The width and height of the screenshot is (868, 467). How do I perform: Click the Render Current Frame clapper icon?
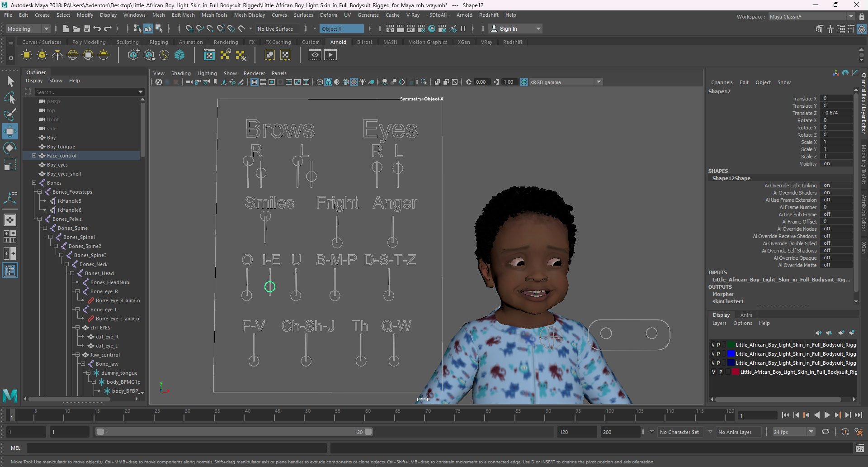click(x=401, y=29)
